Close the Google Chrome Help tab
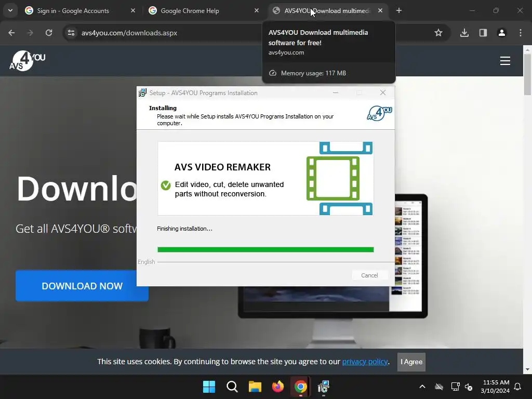Viewport: 532px width, 399px height. coord(257,10)
